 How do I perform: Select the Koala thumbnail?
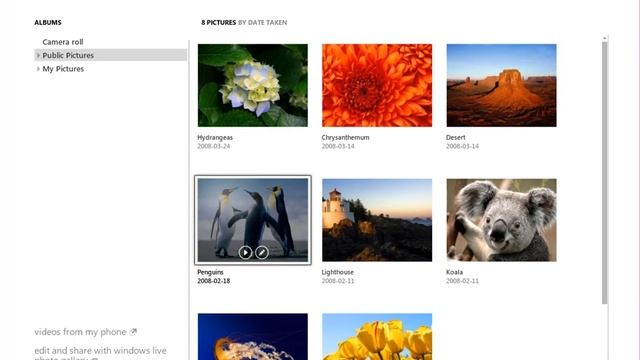point(501,220)
